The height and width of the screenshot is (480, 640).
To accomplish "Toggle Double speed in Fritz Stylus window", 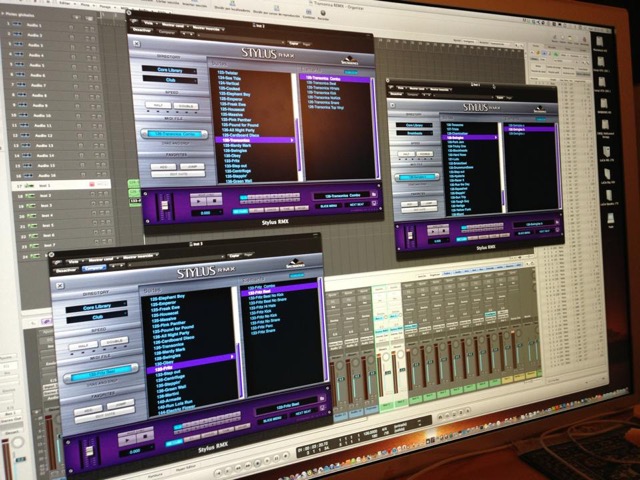I will pyautogui.click(x=115, y=341).
